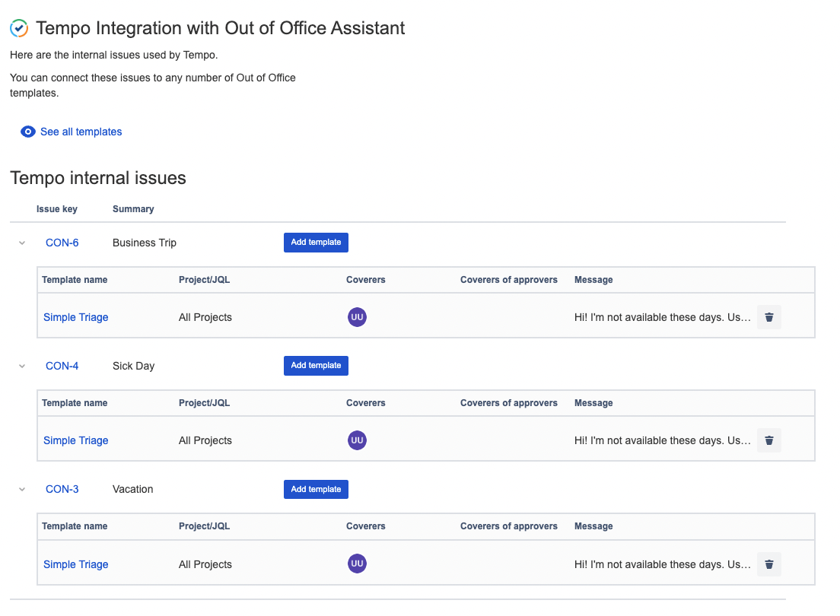
Task: Click All Projects in the Vacation template row
Action: point(205,564)
